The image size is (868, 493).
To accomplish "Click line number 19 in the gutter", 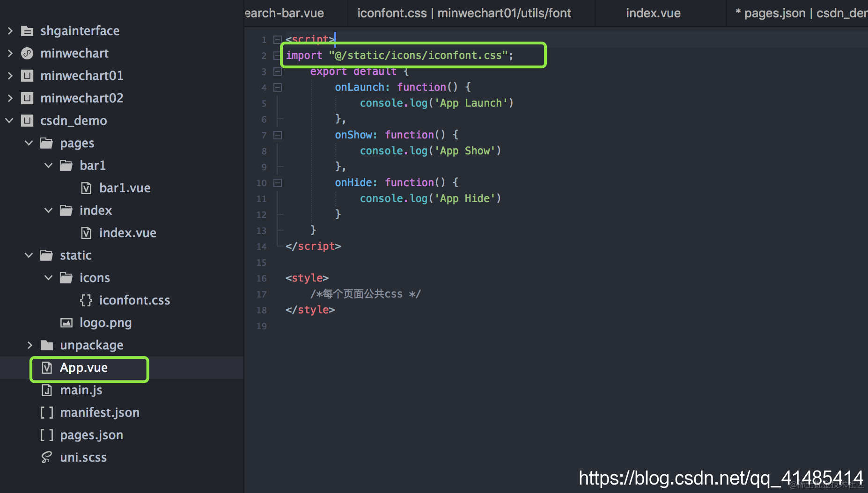I will [261, 326].
